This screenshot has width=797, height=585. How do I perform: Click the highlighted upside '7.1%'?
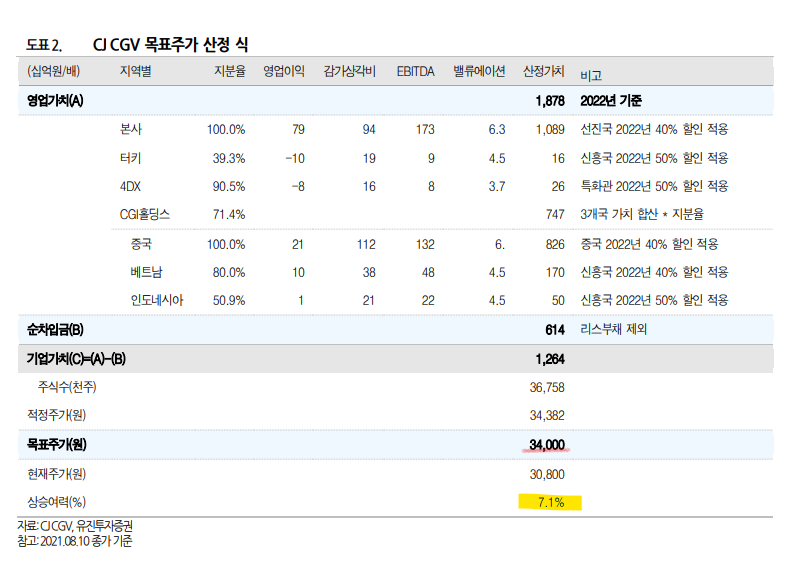coord(551,503)
